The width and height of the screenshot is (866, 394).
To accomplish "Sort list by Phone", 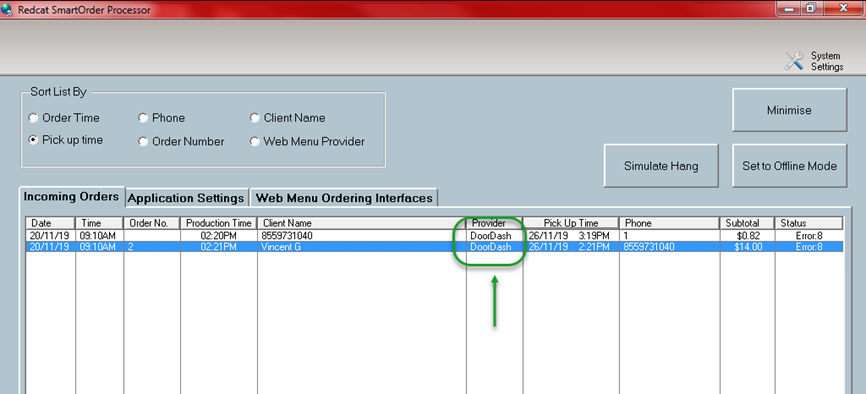I will pyautogui.click(x=162, y=118).
